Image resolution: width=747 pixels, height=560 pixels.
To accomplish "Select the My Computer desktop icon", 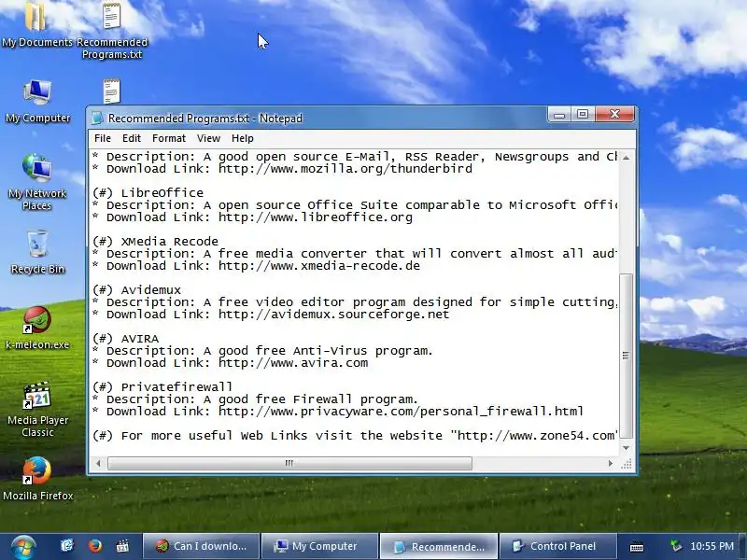I will 37,102.
